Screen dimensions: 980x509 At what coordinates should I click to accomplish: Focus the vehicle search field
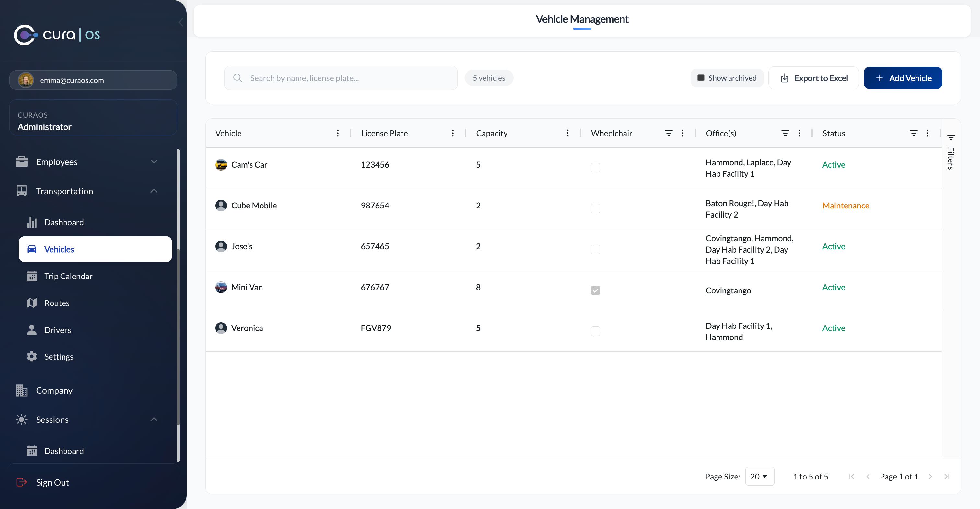point(341,78)
